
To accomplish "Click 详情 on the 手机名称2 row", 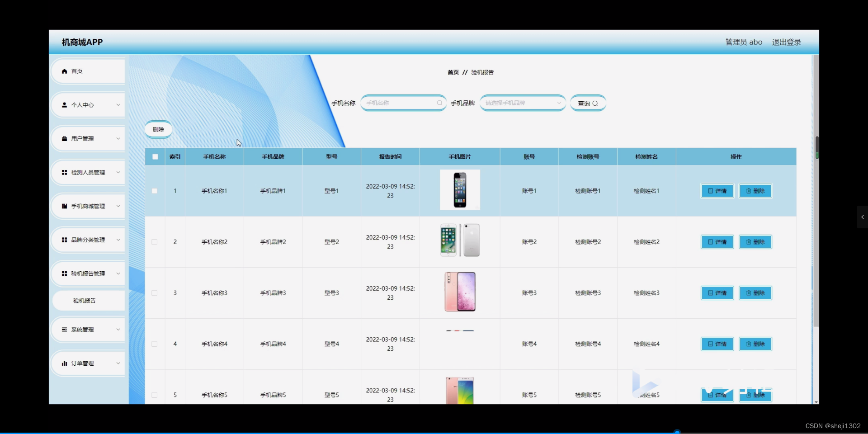I will 717,241.
